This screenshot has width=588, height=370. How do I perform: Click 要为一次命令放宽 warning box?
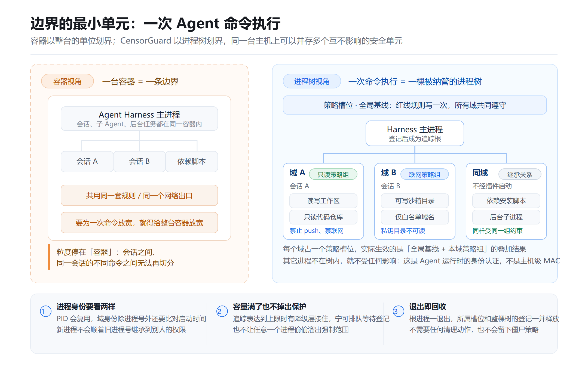tap(139, 223)
